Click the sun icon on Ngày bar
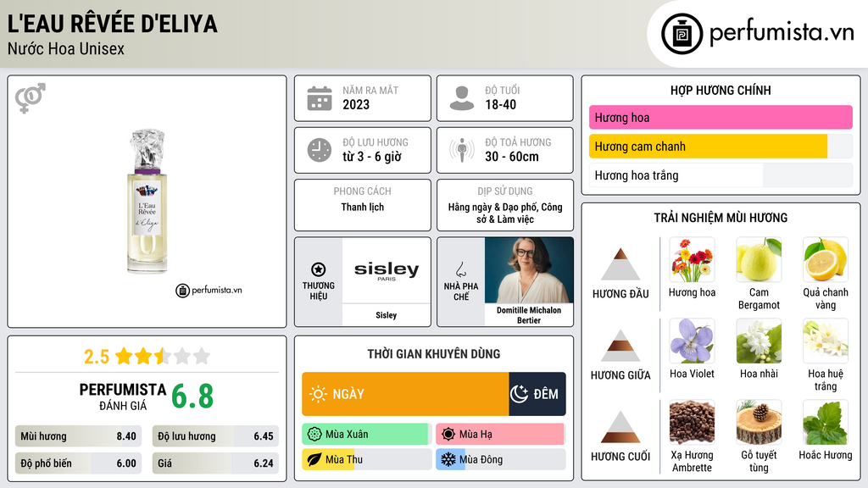The image size is (868, 488). tap(319, 394)
